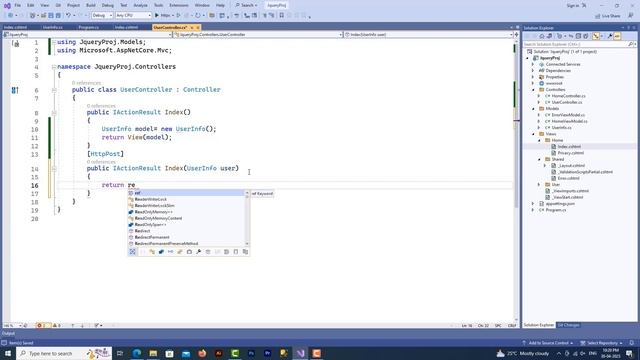
Task: Open the UserController type navigation dropdown
Action: click(258, 35)
